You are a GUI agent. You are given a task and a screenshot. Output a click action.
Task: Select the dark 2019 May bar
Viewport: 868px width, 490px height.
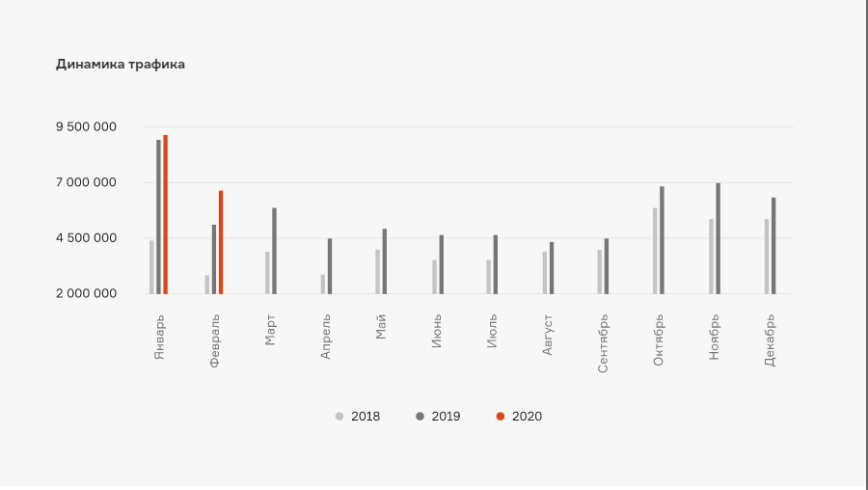click(x=384, y=261)
